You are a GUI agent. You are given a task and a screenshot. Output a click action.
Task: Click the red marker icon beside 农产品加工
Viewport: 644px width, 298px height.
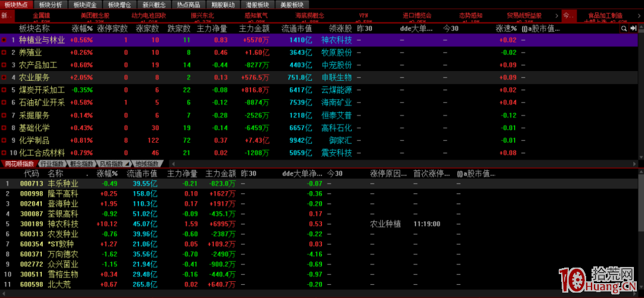click(4, 65)
